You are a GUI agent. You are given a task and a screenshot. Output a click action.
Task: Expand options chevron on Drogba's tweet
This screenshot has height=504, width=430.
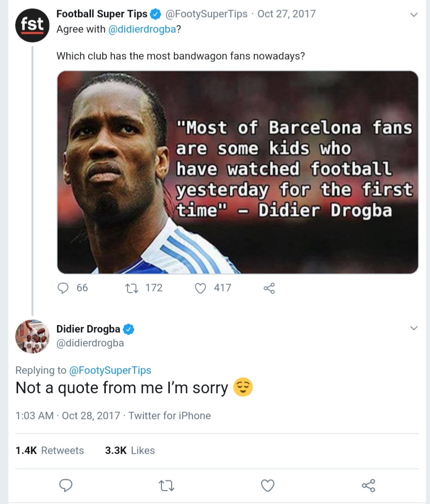click(x=414, y=328)
